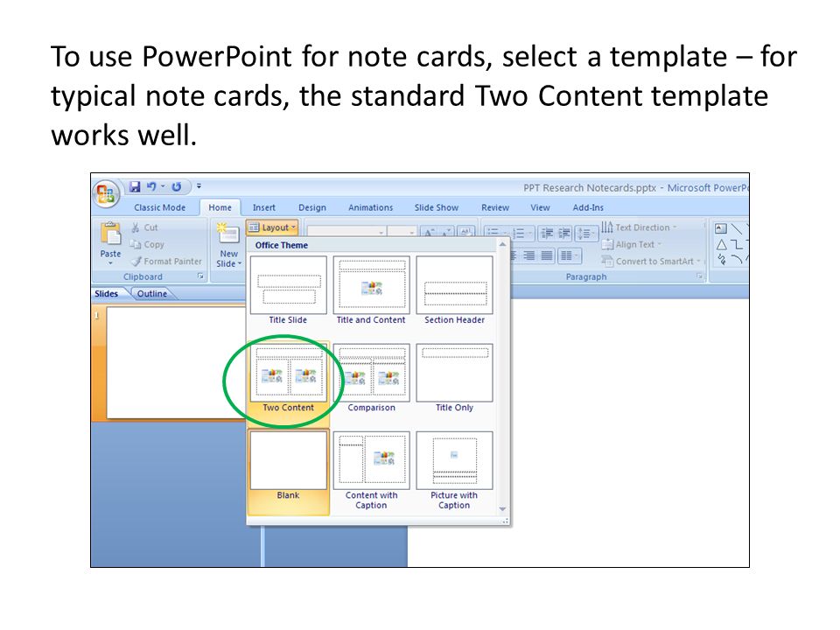Viewport: 840px width, 630px height.
Task: Open the Text Direction menu
Action: click(639, 227)
